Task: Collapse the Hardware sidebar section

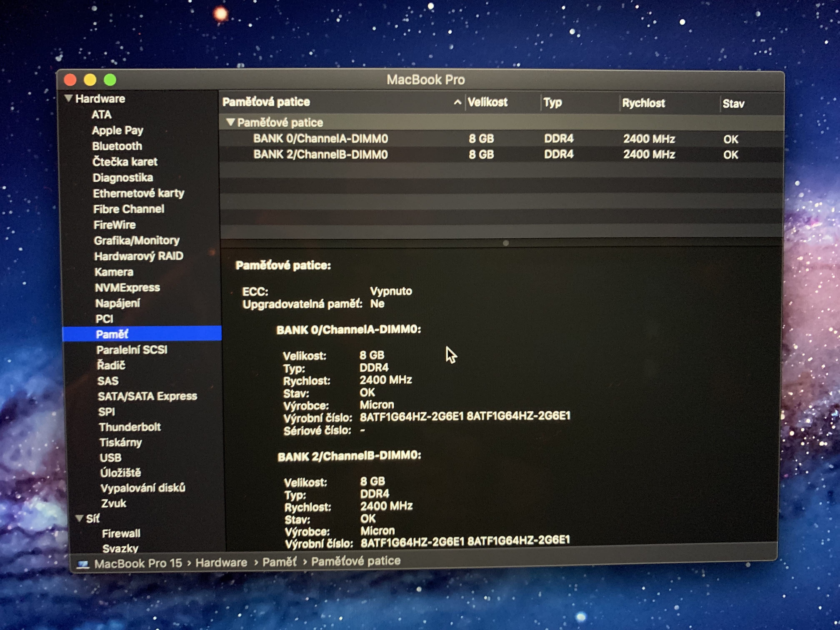Action: [x=69, y=98]
